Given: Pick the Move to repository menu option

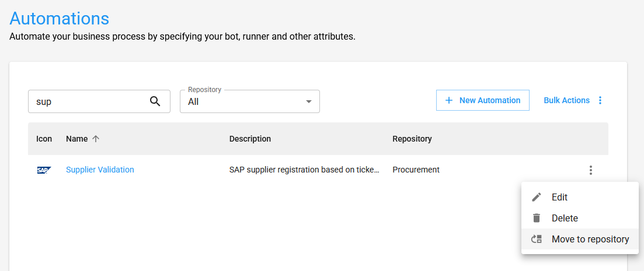Looking at the screenshot, I should point(590,240).
